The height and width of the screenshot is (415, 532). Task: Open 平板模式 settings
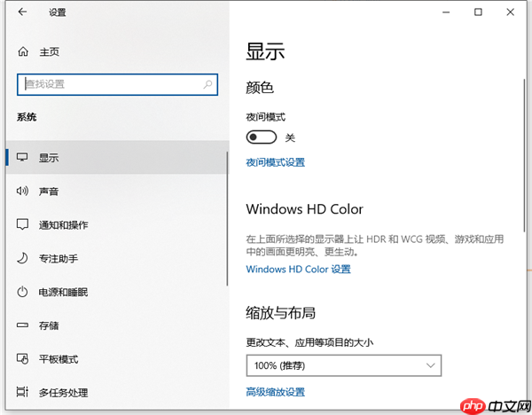click(x=117, y=358)
